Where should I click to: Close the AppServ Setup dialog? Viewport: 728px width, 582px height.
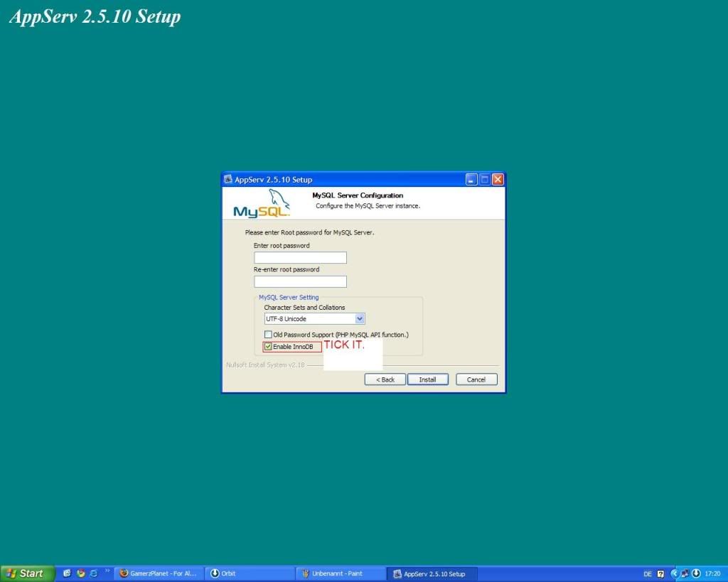pyautogui.click(x=498, y=180)
